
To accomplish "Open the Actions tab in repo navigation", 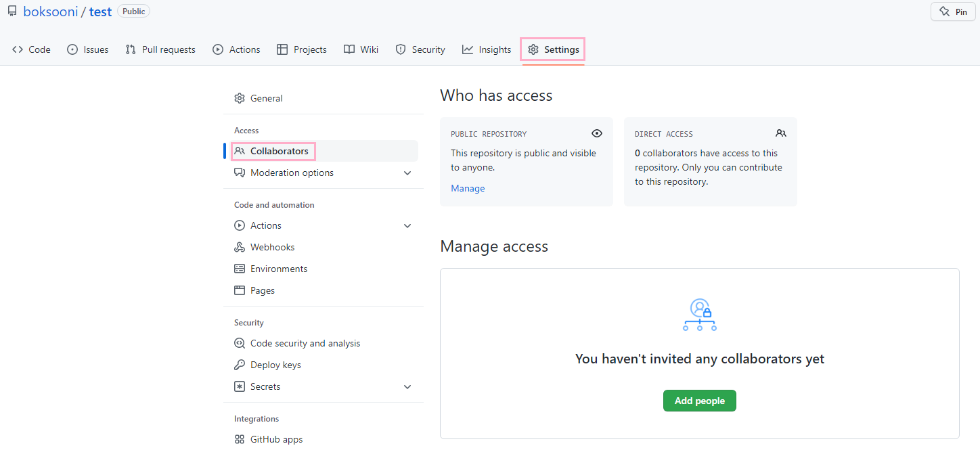I will tap(236, 49).
